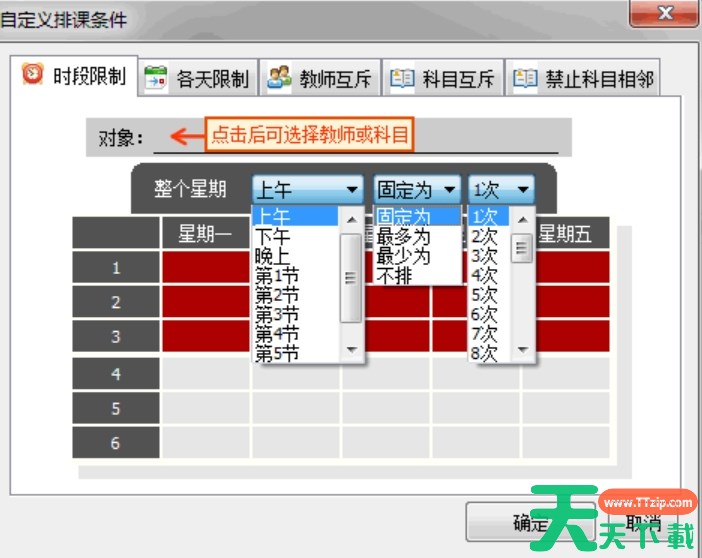Screen dimensions: 702x558
Task: Click the count list scroll down arrow
Action: click(x=522, y=349)
